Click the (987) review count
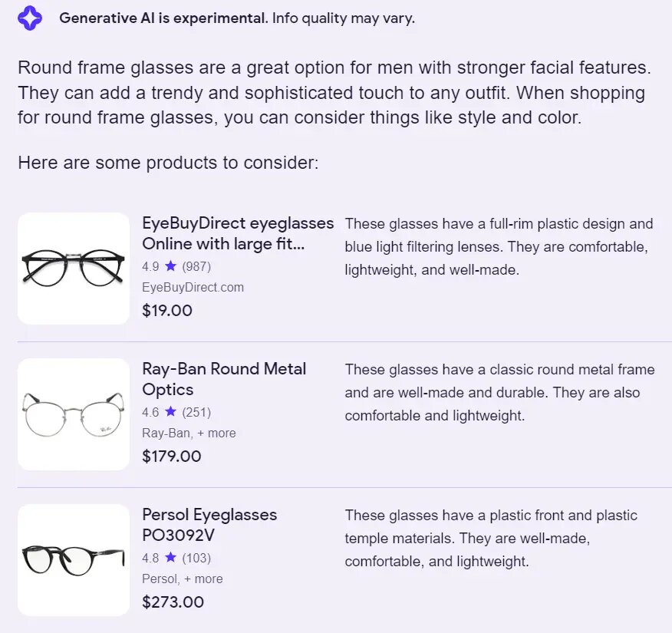The image size is (672, 633). pos(196,266)
